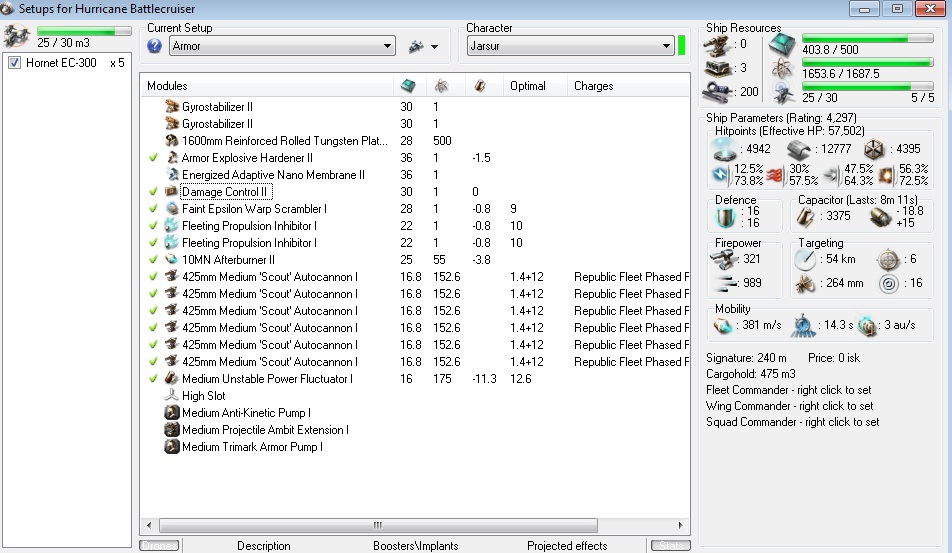Click the capacitor usage column header icon
The image size is (952, 553).
(480, 86)
